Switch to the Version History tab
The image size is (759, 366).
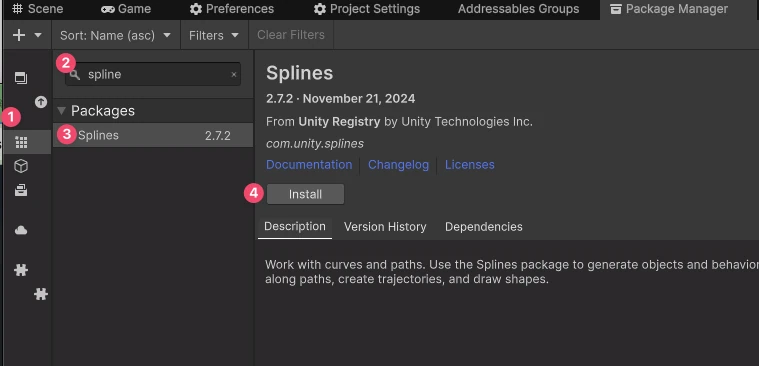(x=385, y=227)
